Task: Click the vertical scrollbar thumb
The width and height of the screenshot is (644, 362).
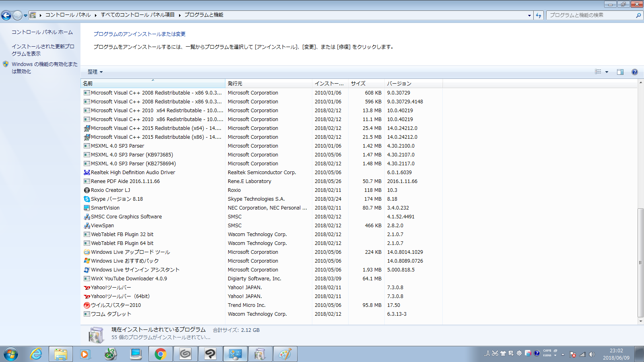Action: tap(640, 262)
